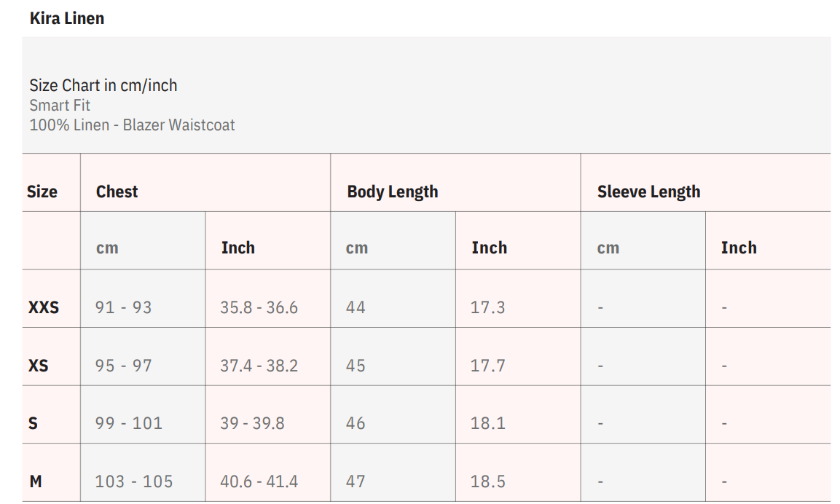Select the 103 - 105 chest cm cell
840x504 pixels.
[x=134, y=481]
